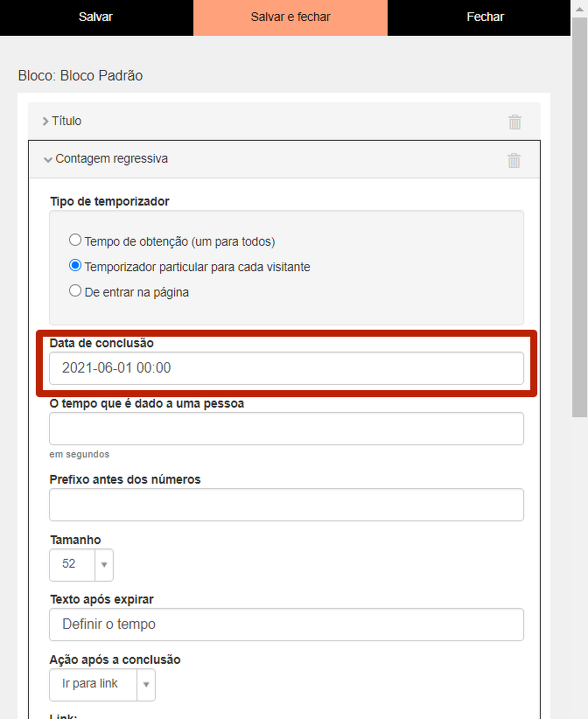Select Tempo de obtenção radio option
588x719 pixels.
click(x=75, y=241)
